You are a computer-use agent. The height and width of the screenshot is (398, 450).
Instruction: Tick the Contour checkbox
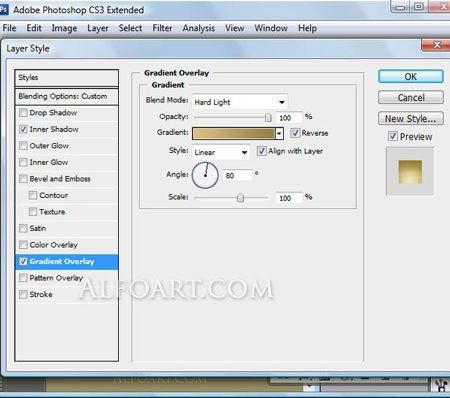click(x=33, y=195)
